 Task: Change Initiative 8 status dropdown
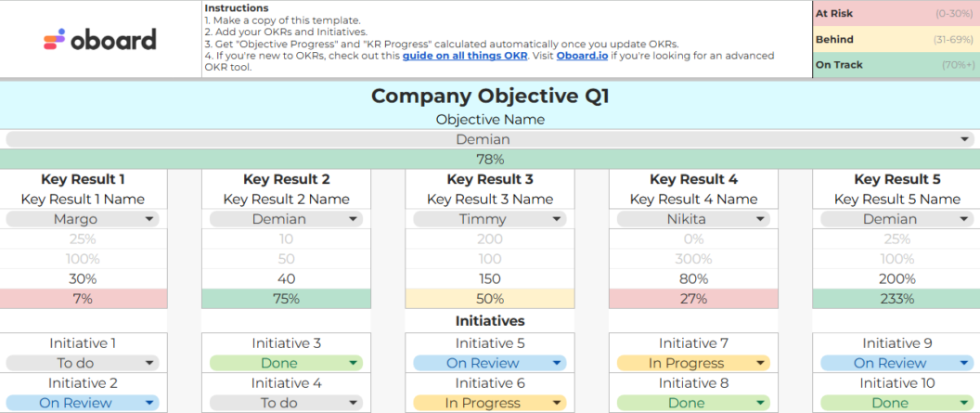[x=694, y=403]
